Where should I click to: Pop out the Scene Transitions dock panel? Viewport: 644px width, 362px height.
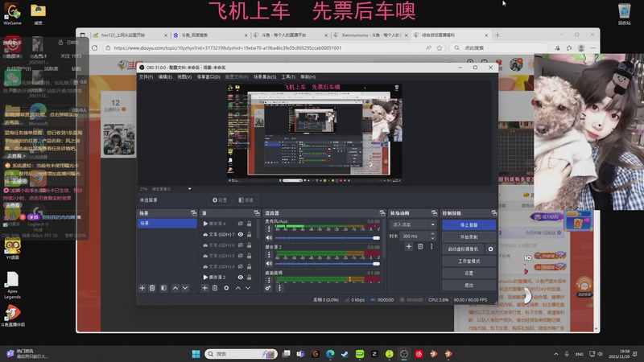click(x=434, y=213)
